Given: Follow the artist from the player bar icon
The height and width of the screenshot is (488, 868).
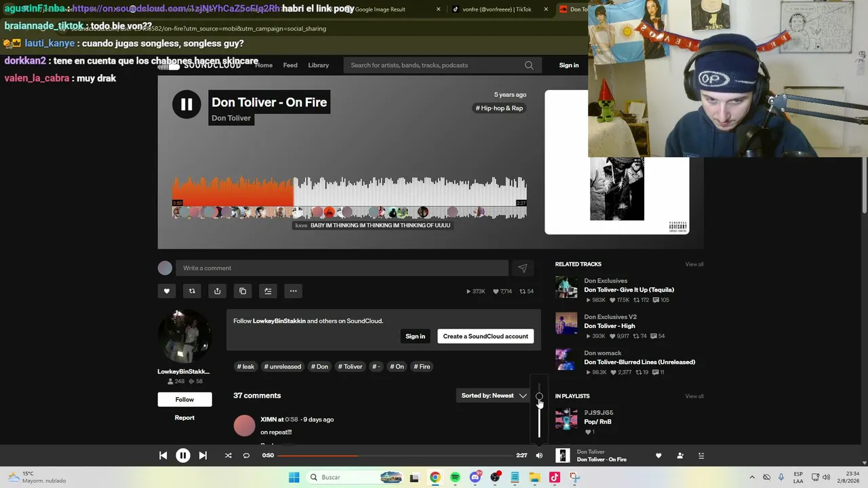Looking at the screenshot, I should click(x=680, y=455).
